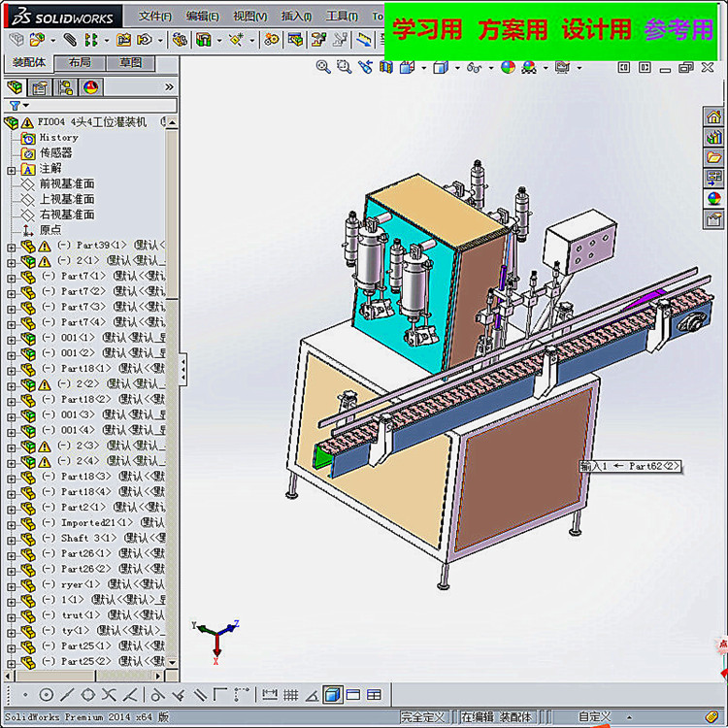Open the File Explorer folder icon in task pane
This screenshot has width=728, height=728.
[714, 157]
